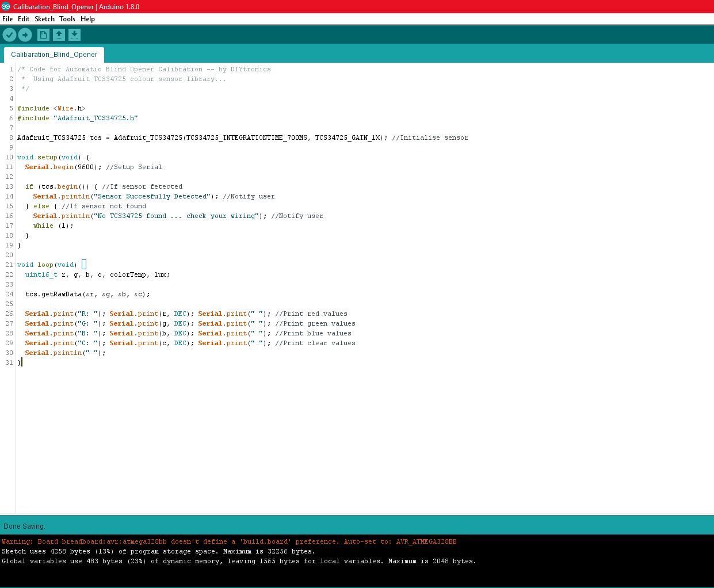Open a sketch using the Open icon

pos(59,35)
